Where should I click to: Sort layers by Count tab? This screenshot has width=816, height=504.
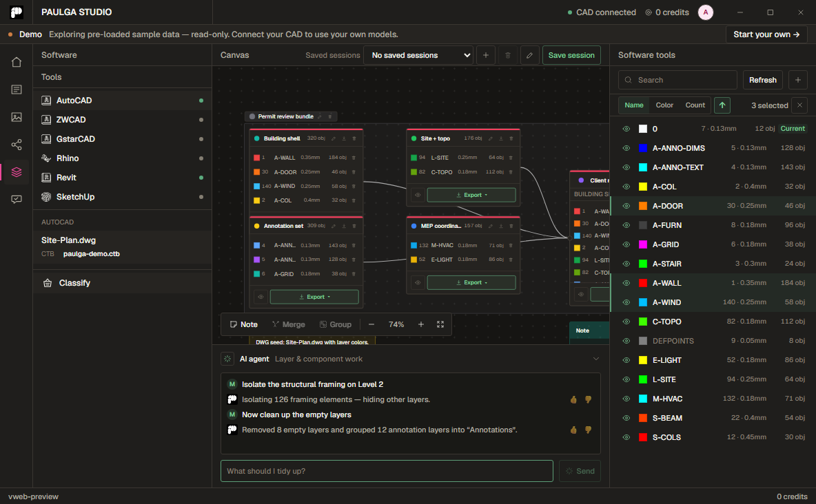pyautogui.click(x=695, y=105)
